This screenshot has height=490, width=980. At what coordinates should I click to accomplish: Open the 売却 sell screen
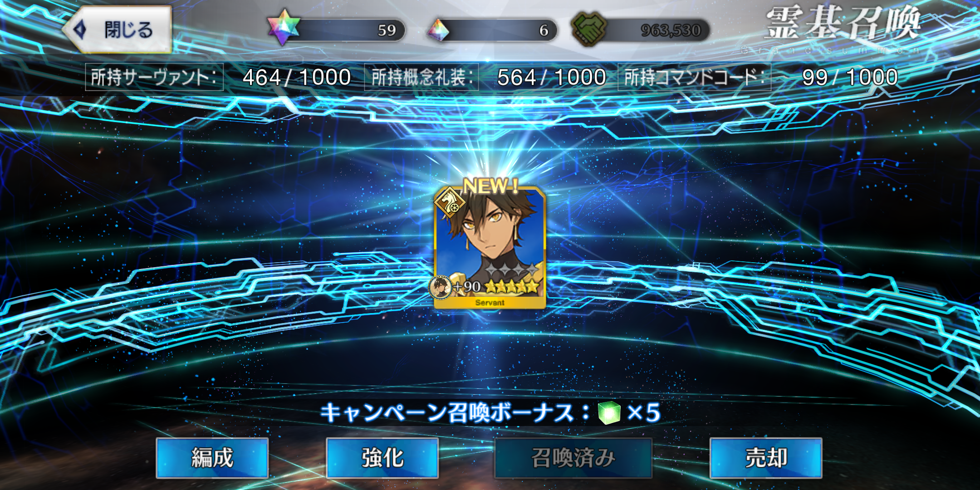click(x=766, y=457)
